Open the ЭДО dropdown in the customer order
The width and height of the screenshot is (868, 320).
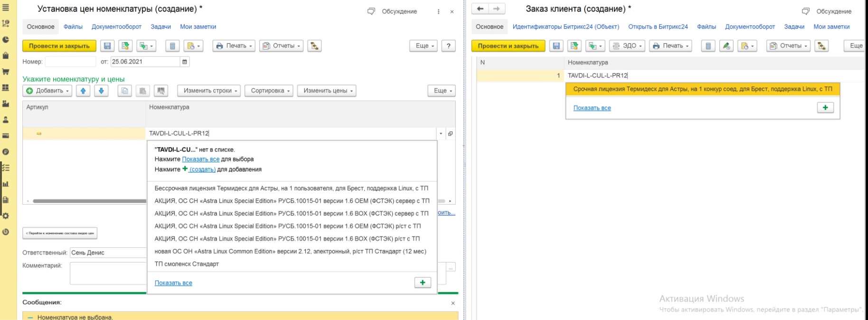pyautogui.click(x=627, y=46)
